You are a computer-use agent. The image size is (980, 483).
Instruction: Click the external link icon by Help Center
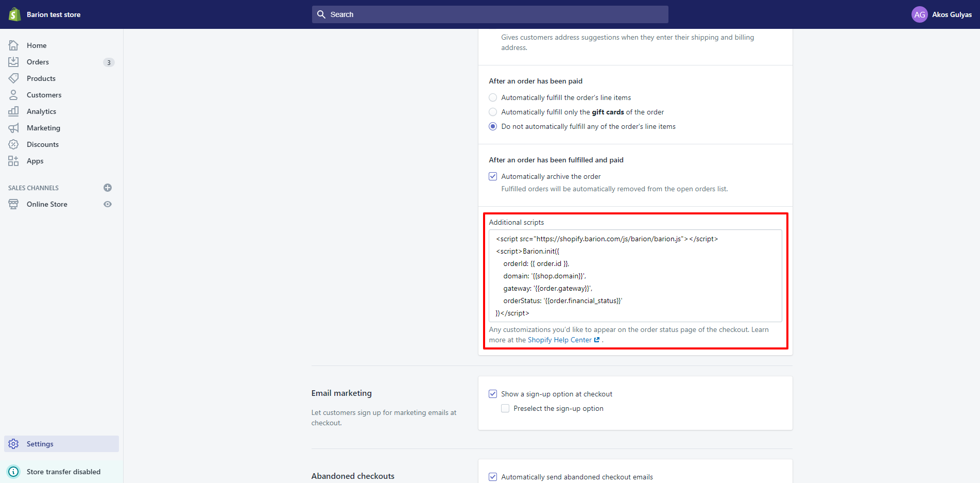597,340
